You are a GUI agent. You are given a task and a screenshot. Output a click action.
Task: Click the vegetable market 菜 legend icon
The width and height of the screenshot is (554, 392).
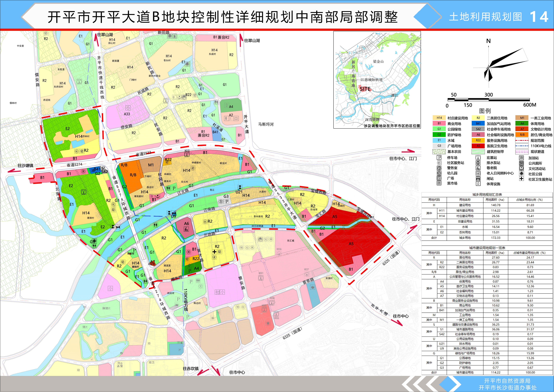439,183
